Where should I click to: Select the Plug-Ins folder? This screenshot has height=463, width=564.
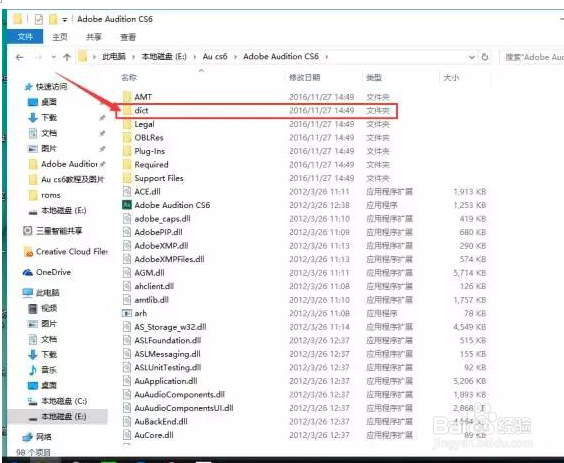149,151
